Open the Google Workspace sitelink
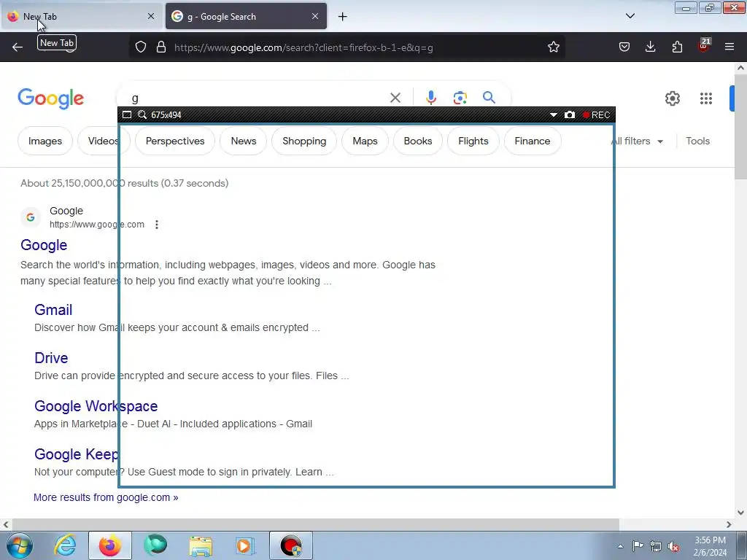The image size is (747, 560). pos(96,405)
